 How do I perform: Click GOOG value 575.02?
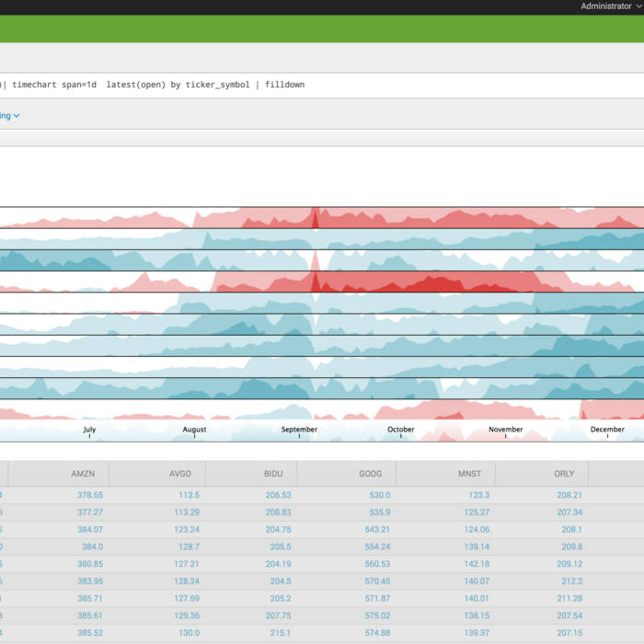tap(377, 615)
